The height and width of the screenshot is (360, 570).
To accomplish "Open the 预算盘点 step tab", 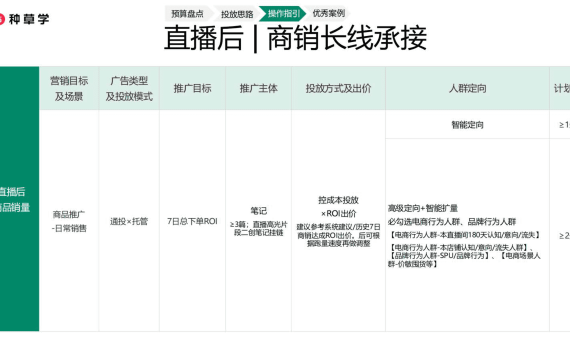I will pos(187,14).
